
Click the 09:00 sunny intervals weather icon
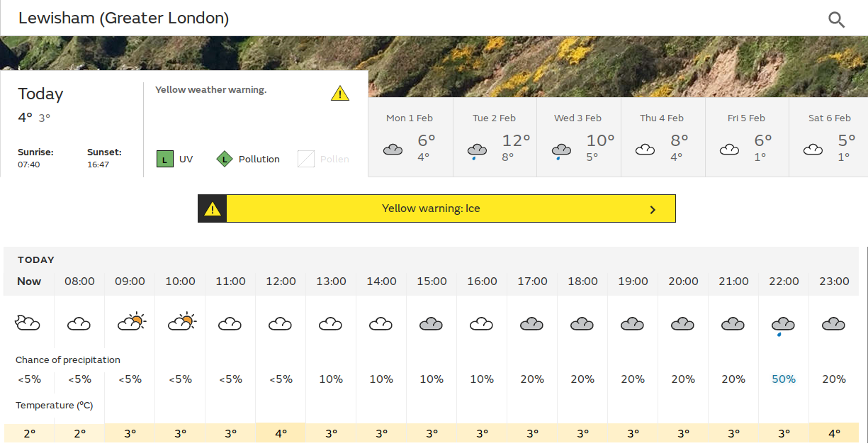(130, 323)
